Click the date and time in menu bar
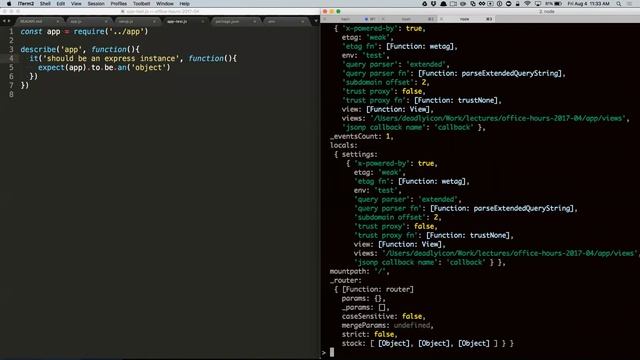Viewport: 640px width, 360px height. (588, 4)
